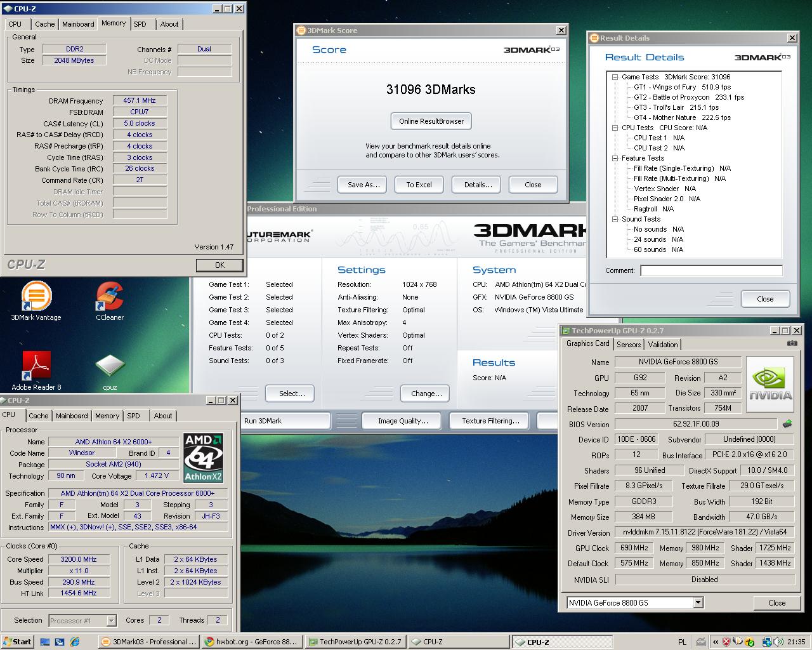
Task: Collapse the Feature Tests tree node
Action: [x=615, y=158]
